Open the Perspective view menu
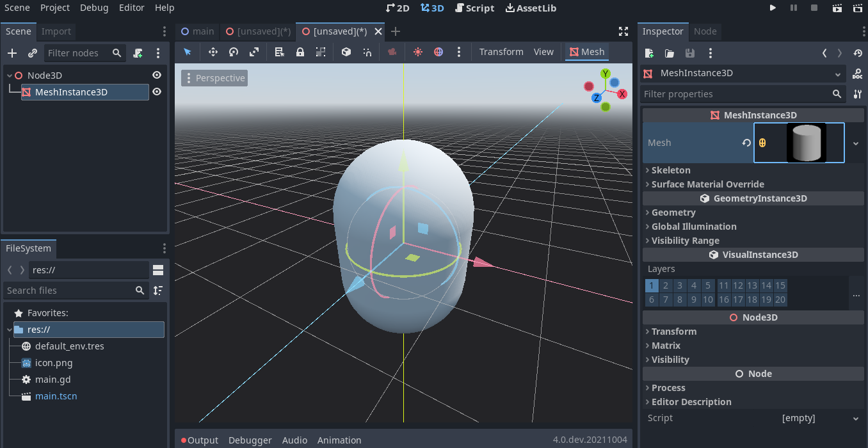Viewport: 868px width, 448px height. tap(214, 77)
